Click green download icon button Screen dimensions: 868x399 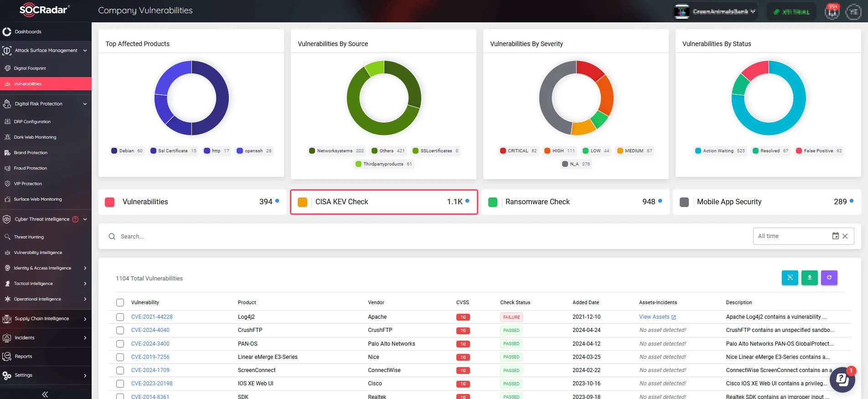810,278
